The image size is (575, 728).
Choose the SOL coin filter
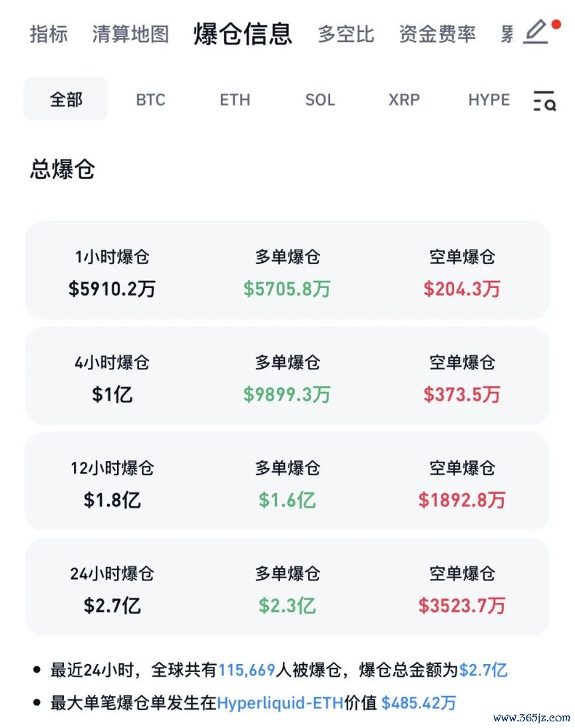click(x=319, y=100)
